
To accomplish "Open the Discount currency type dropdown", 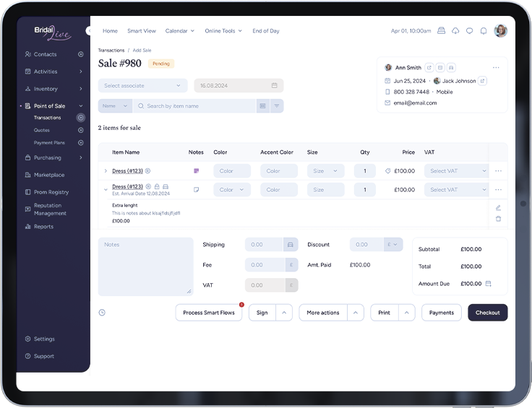I will point(393,244).
